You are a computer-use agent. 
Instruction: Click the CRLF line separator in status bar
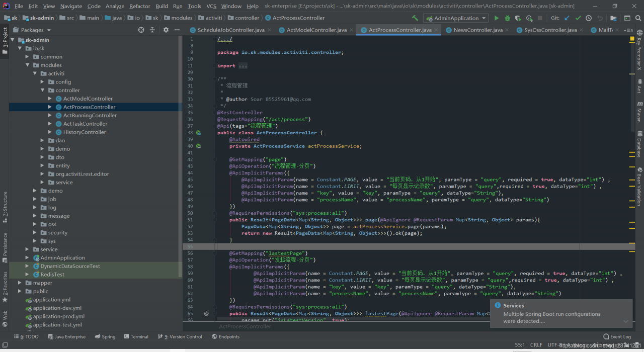(x=536, y=345)
